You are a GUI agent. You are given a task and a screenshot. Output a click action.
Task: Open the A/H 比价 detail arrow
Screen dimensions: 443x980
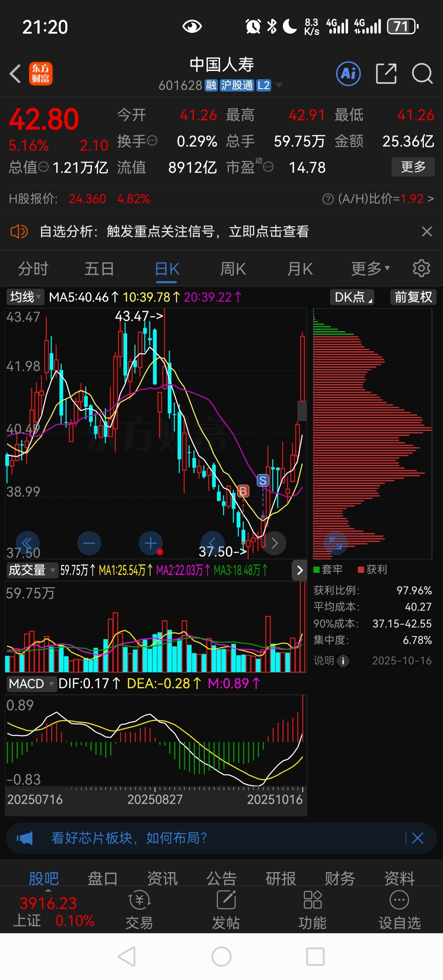[430, 199]
